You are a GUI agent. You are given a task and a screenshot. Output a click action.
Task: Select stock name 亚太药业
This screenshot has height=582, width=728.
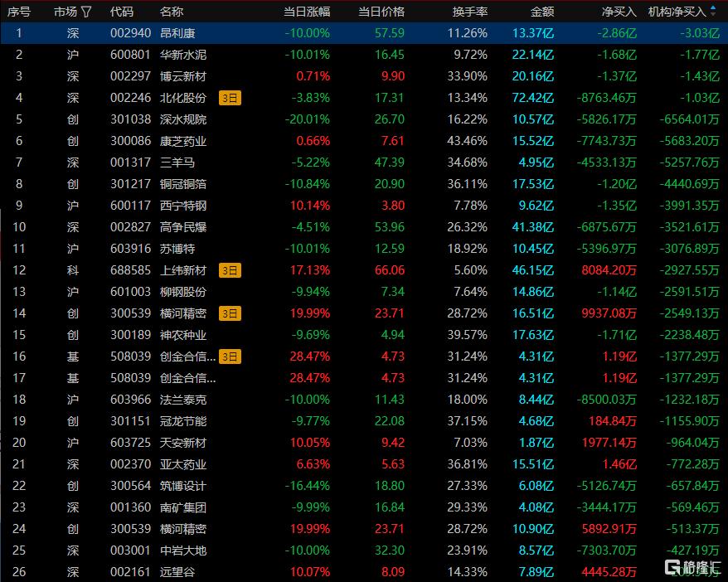[x=183, y=464]
